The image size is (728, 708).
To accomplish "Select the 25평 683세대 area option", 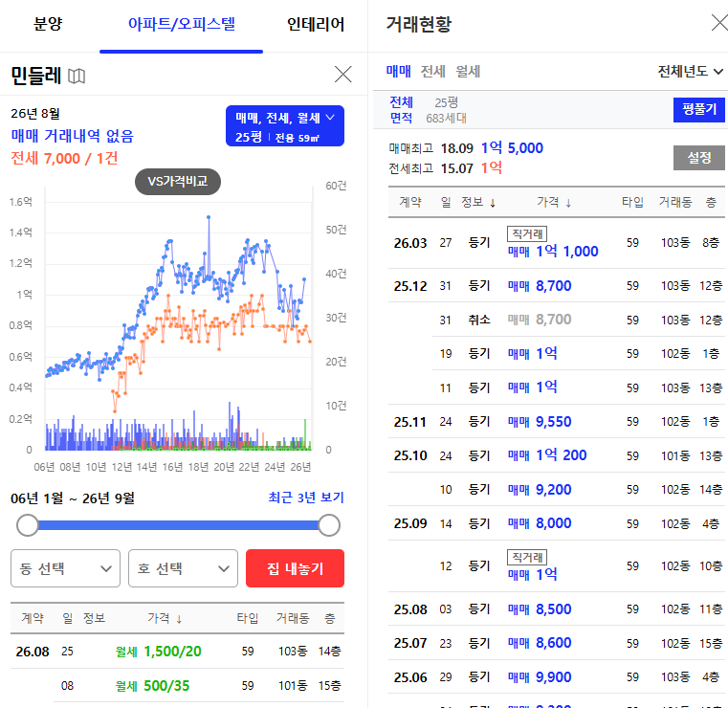I will 446,110.
